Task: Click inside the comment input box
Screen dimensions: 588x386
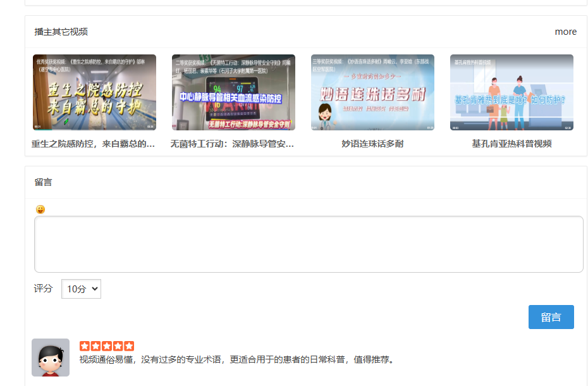Action: point(309,244)
